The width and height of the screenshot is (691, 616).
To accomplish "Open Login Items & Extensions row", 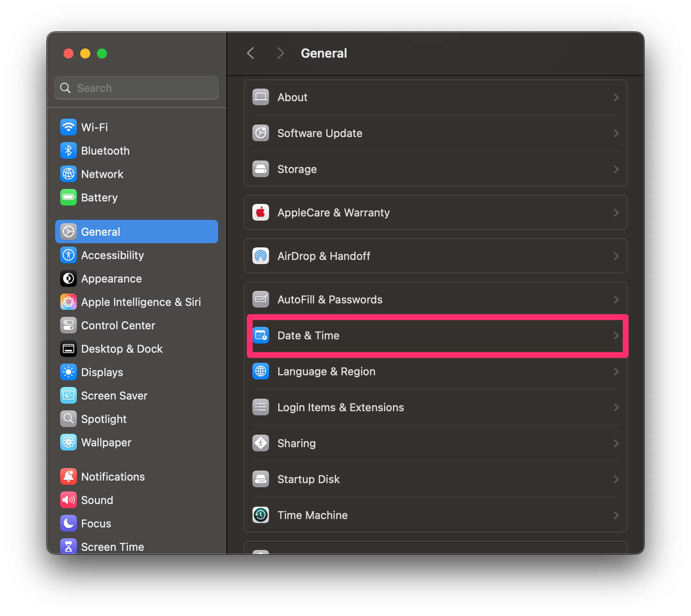I will [436, 407].
